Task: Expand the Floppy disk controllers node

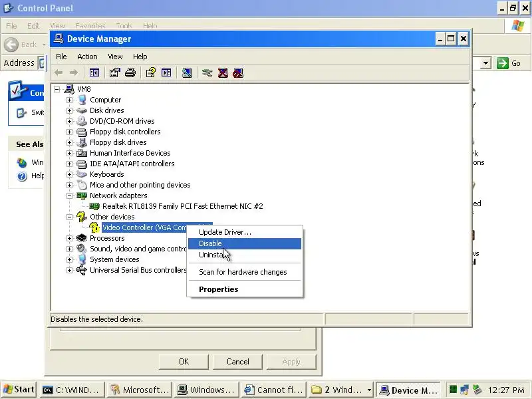Action: click(69, 132)
